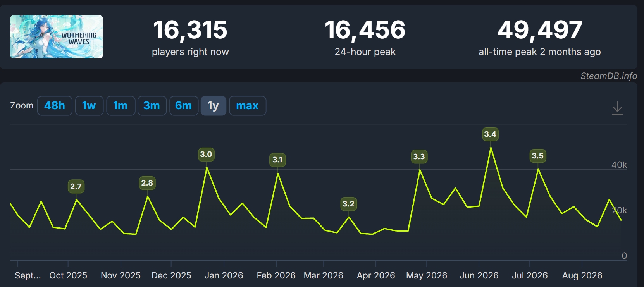The height and width of the screenshot is (287, 644).
Task: Click the Feb 2026 axis label
Action: tap(276, 275)
